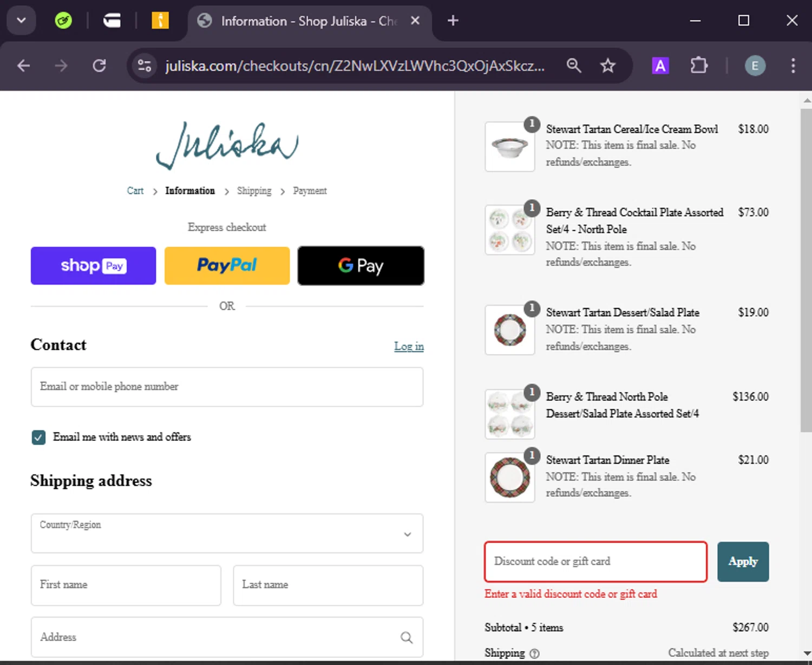Check out with PayPal

tap(227, 266)
